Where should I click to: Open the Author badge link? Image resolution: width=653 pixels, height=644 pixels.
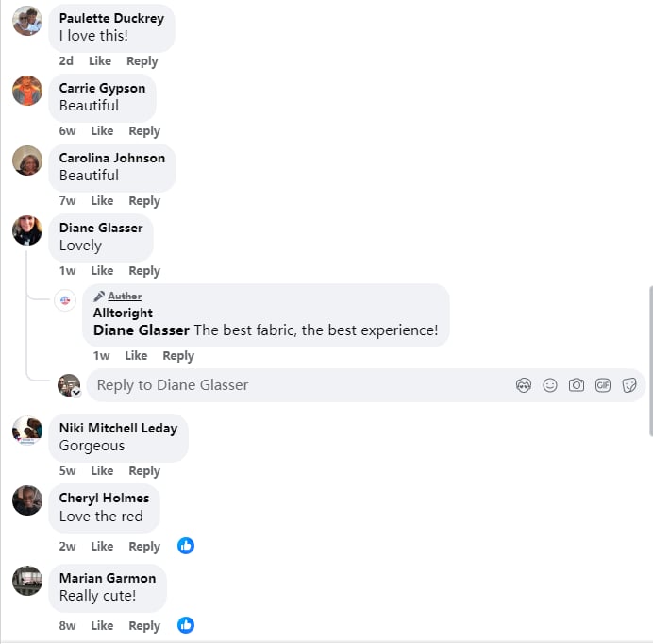(125, 296)
